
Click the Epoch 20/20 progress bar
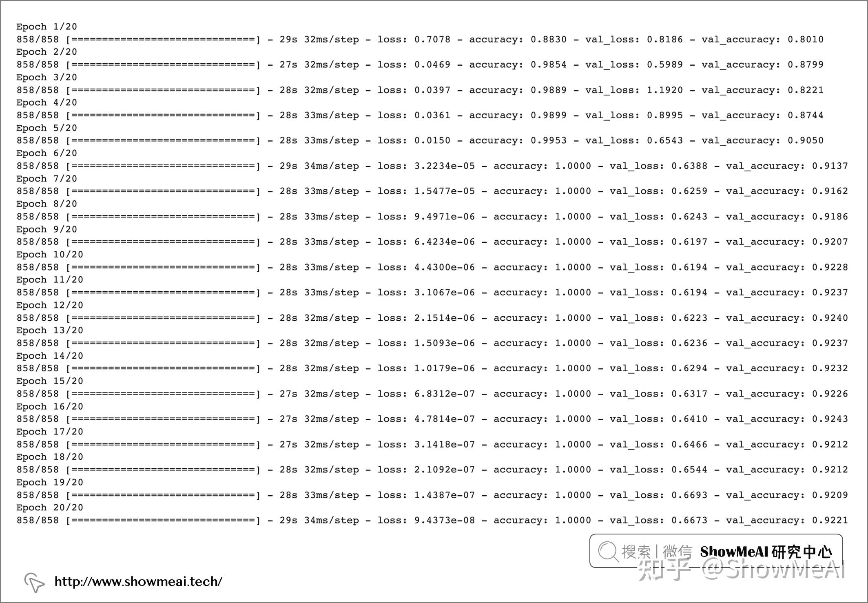163,521
